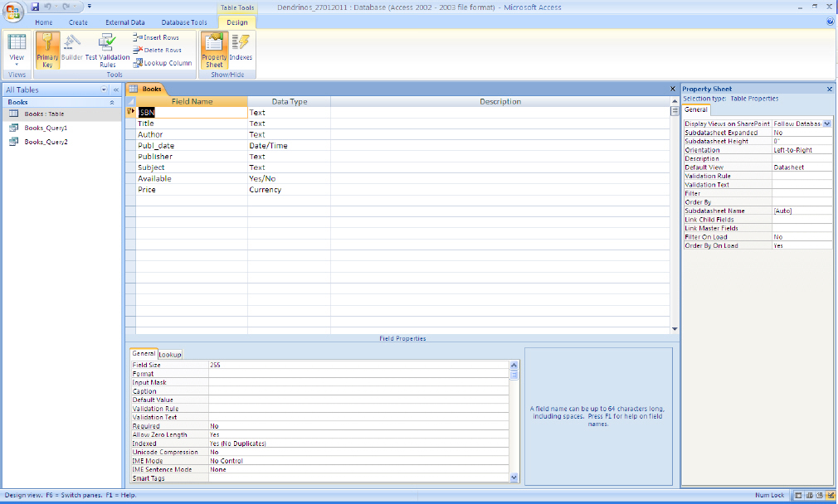Switch to PivotTable View from status bar

pos(809,496)
